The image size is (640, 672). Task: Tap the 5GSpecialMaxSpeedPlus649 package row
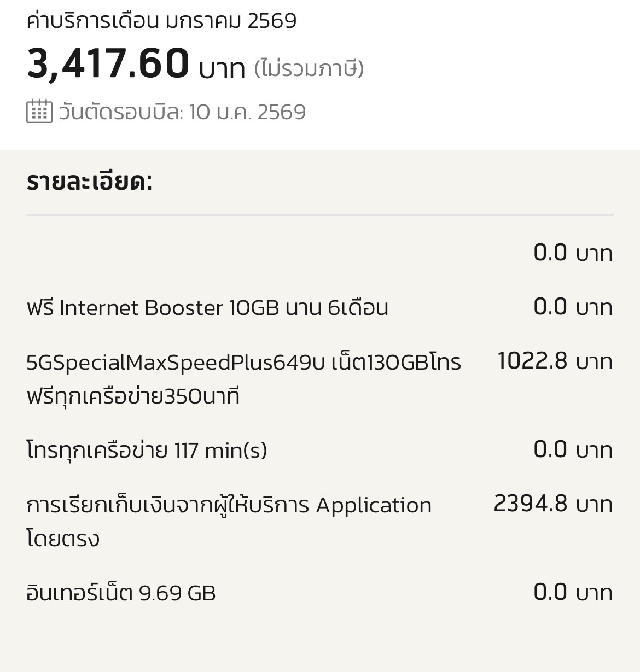[x=243, y=363]
